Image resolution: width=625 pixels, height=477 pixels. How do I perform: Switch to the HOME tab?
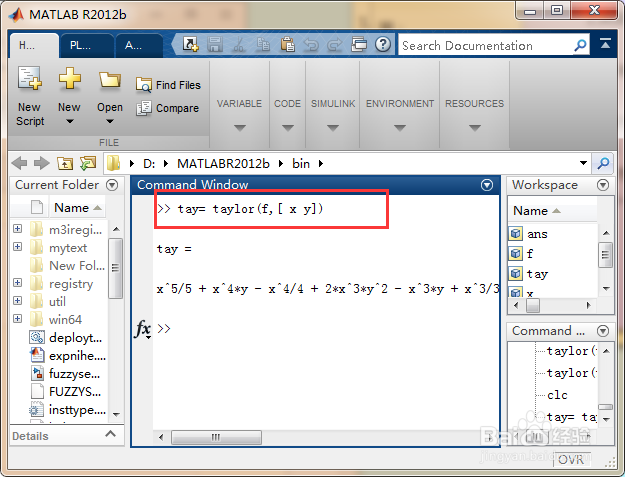click(x=34, y=45)
